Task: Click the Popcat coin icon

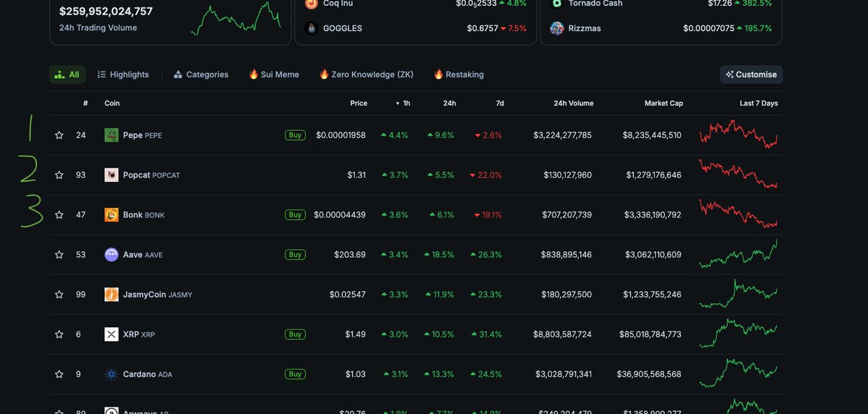Action: click(111, 175)
